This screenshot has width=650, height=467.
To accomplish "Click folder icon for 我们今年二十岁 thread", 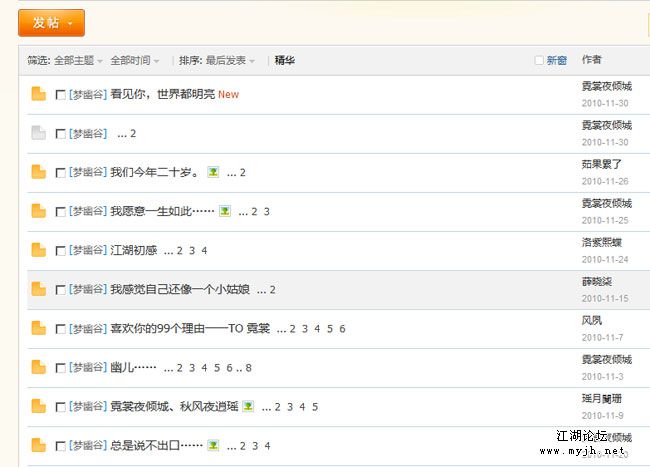I will (39, 172).
